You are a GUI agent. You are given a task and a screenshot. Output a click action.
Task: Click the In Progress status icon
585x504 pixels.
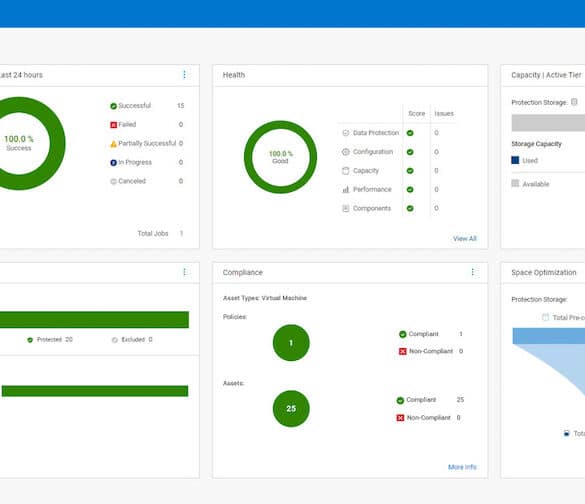pos(113,163)
